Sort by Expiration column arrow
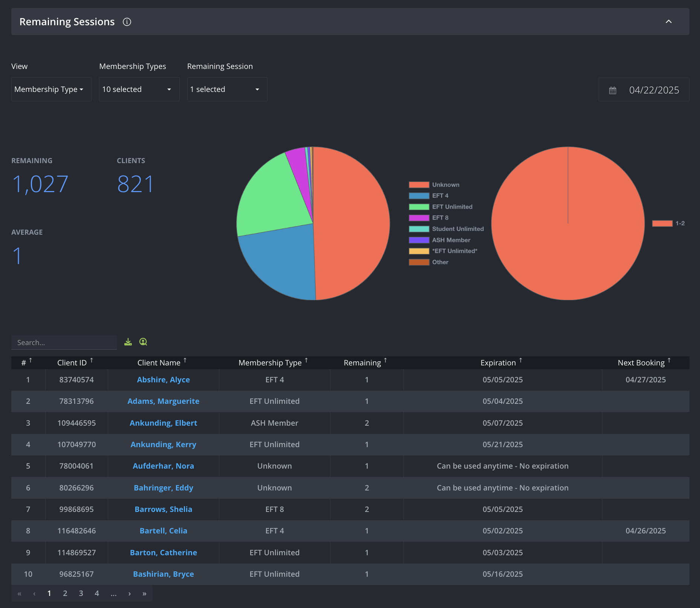Image resolution: width=700 pixels, height=608 pixels. (x=521, y=361)
